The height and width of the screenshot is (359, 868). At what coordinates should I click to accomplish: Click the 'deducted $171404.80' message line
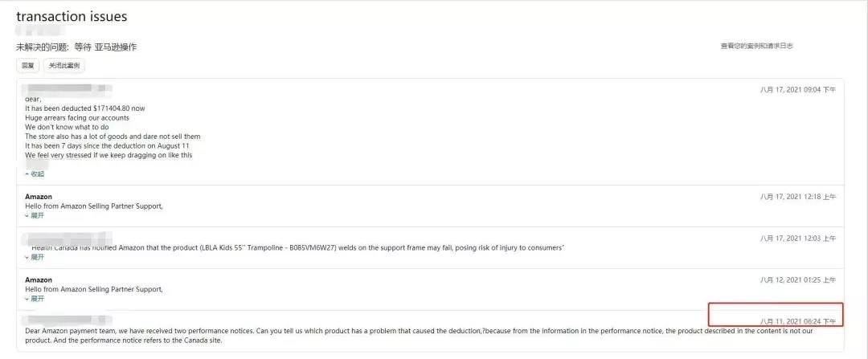(x=85, y=108)
